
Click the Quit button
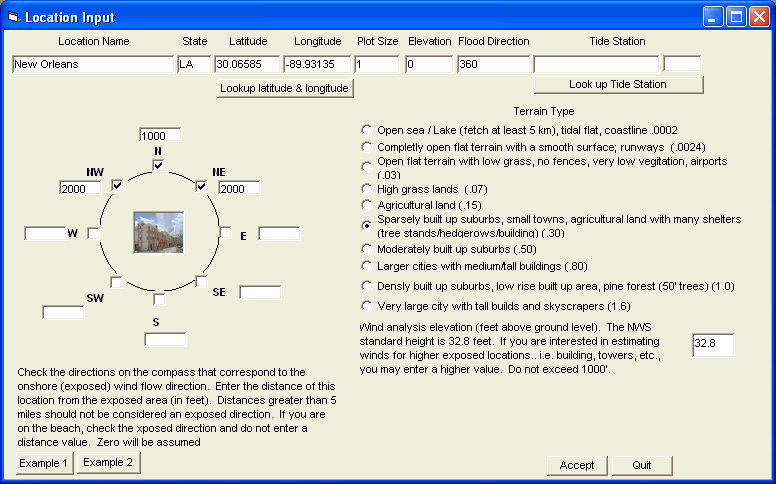641,465
